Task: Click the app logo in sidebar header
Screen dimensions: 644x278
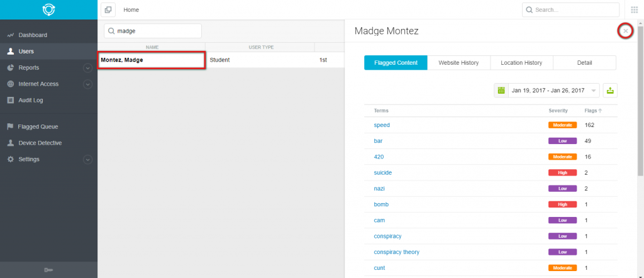Action: (x=48, y=9)
